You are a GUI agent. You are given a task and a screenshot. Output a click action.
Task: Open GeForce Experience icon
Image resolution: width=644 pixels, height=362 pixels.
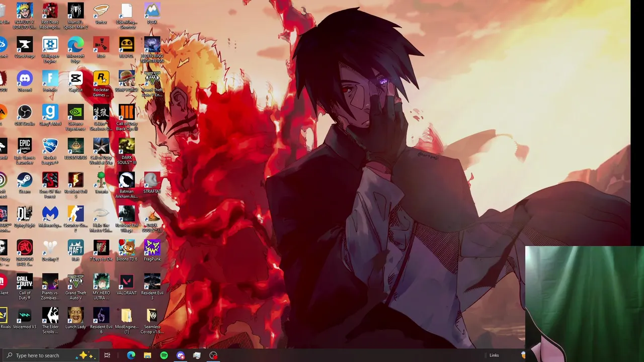coord(75,118)
